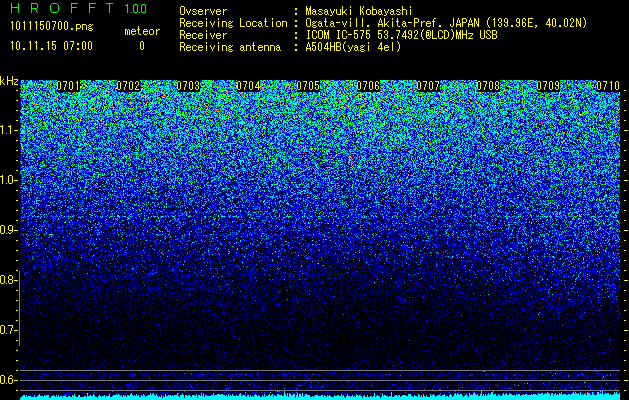The height and width of the screenshot is (400, 629).
Task: Click the 0.7 frequency axis label
Action: point(8,330)
